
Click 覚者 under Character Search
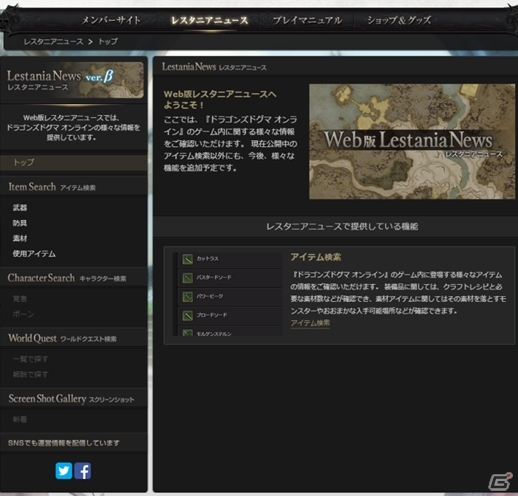tap(20, 299)
